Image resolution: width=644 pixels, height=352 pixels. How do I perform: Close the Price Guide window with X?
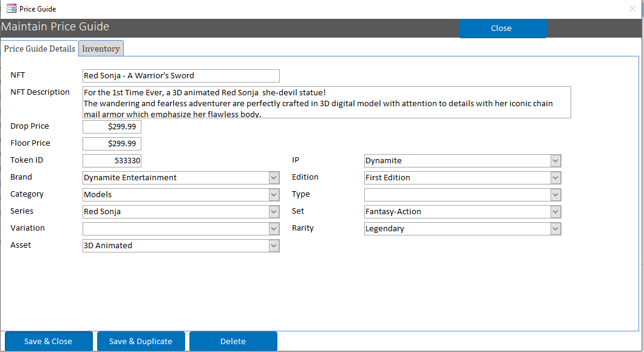point(632,8)
